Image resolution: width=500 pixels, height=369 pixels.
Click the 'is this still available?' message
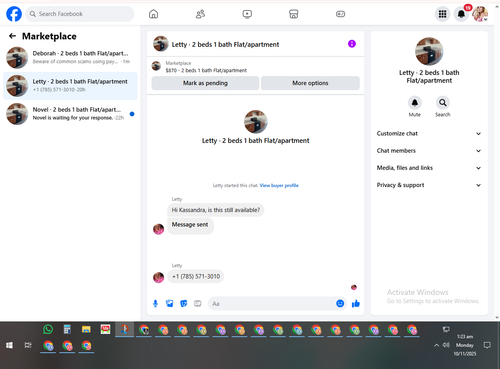[x=216, y=210]
